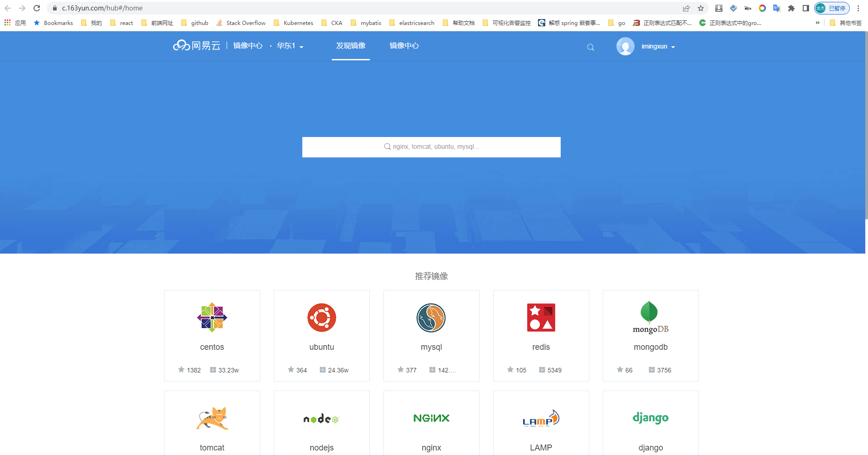This screenshot has width=868, height=455.
Task: Open the centos image name link
Action: pos(212,347)
